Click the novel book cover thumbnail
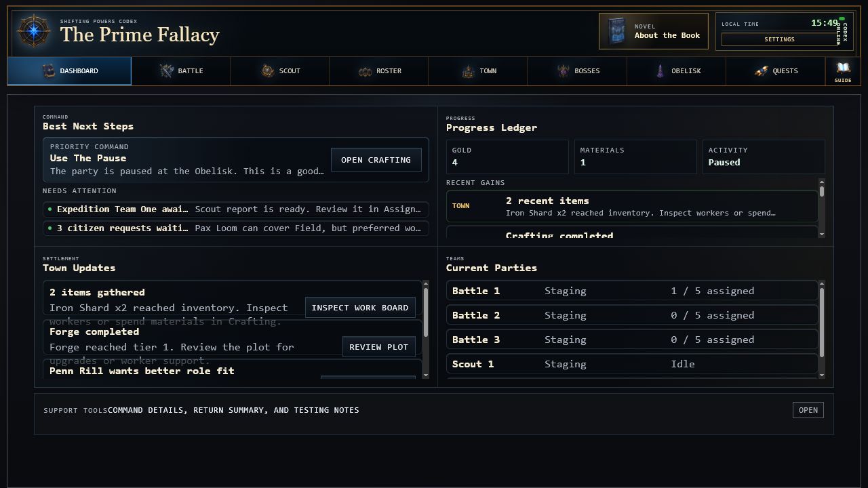This screenshot has width=868, height=488. pyautogui.click(x=617, y=31)
